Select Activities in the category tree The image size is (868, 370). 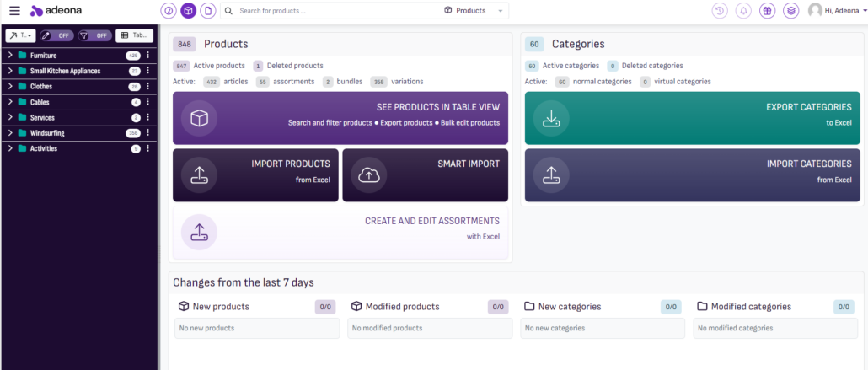pos(44,148)
